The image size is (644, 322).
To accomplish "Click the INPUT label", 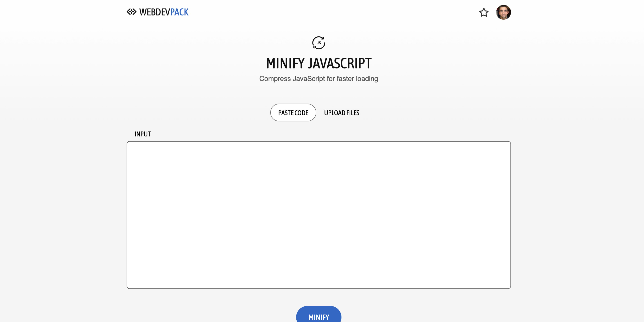I will (143, 134).
